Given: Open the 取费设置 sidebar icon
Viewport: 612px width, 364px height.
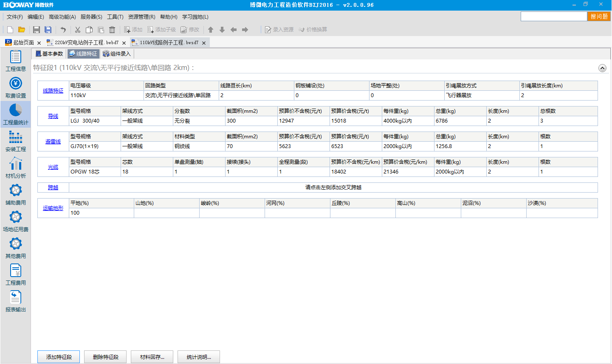Looking at the screenshot, I should click(x=16, y=88).
